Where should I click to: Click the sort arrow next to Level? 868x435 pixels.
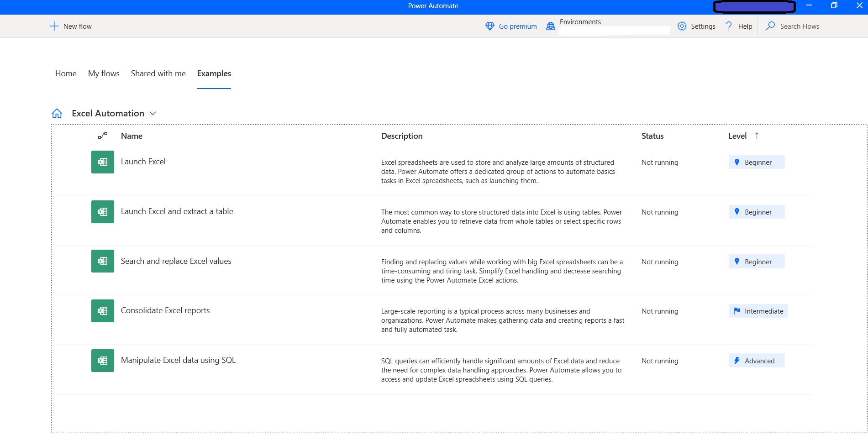pyautogui.click(x=757, y=136)
